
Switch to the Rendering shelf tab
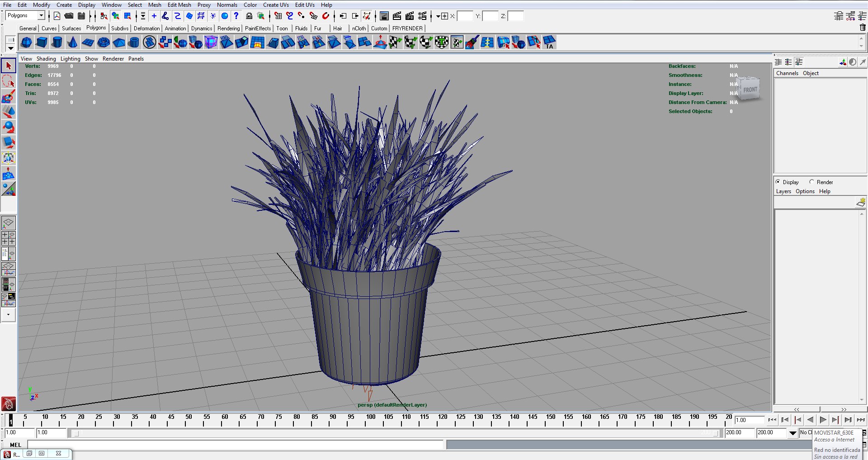point(228,28)
